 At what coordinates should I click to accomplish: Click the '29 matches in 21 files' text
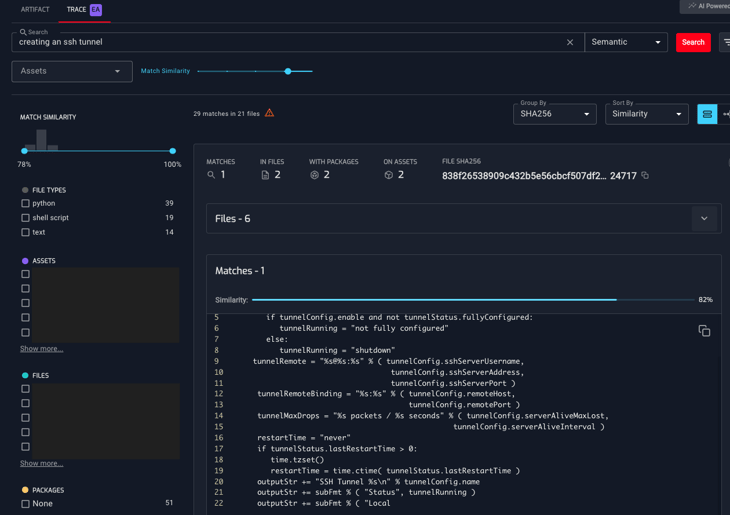[x=226, y=114]
